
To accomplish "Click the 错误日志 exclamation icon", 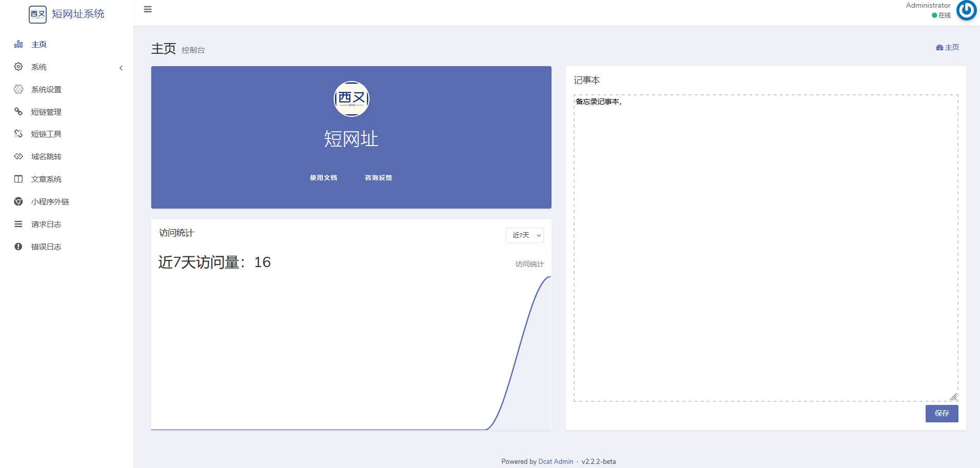I will click(18, 247).
